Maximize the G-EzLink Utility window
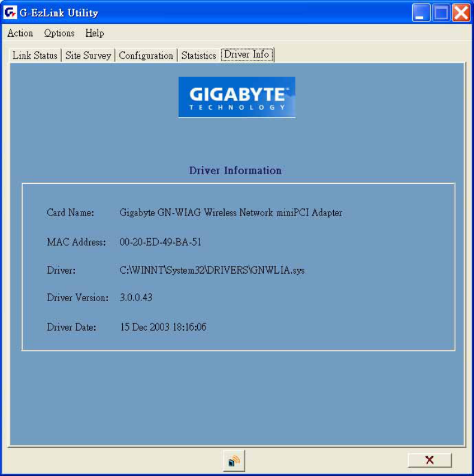Screen dimensions: 474x476 click(x=441, y=13)
